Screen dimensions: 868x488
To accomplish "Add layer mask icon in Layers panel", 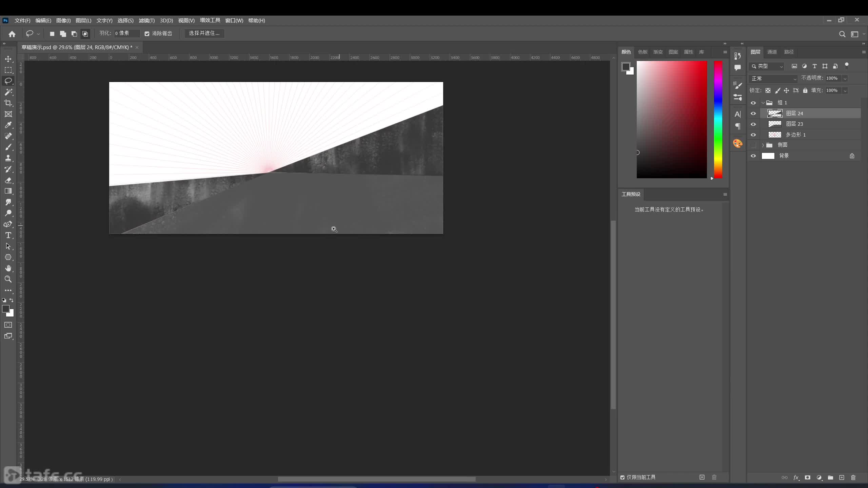I will 807,477.
